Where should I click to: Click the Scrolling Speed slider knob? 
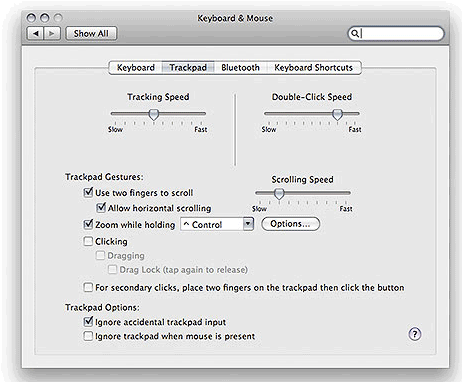[x=279, y=194]
